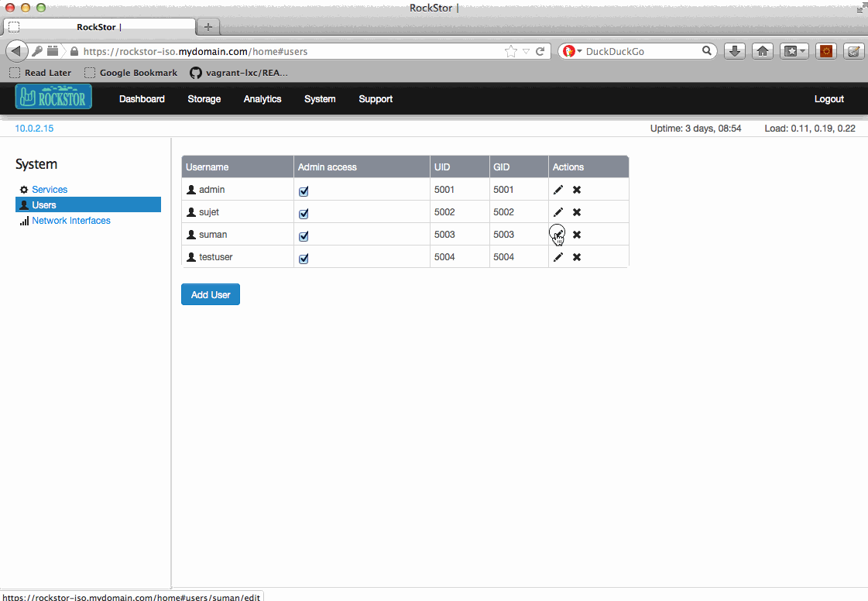
Task: Click the Add User button
Action: tap(211, 294)
